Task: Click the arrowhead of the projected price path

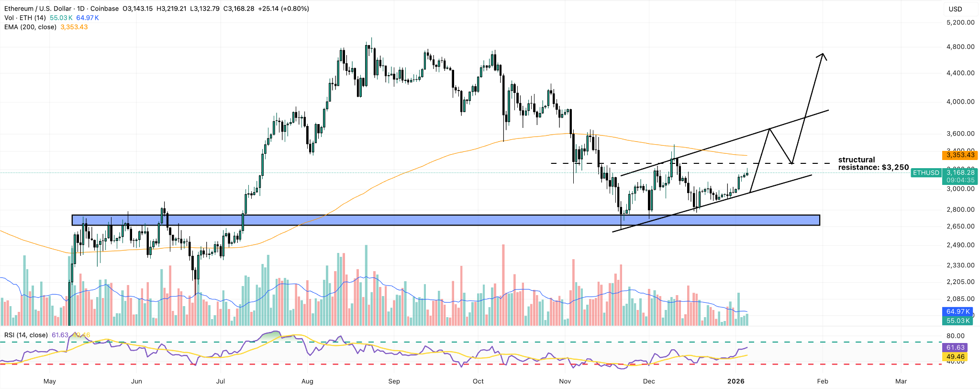Action: click(x=823, y=56)
